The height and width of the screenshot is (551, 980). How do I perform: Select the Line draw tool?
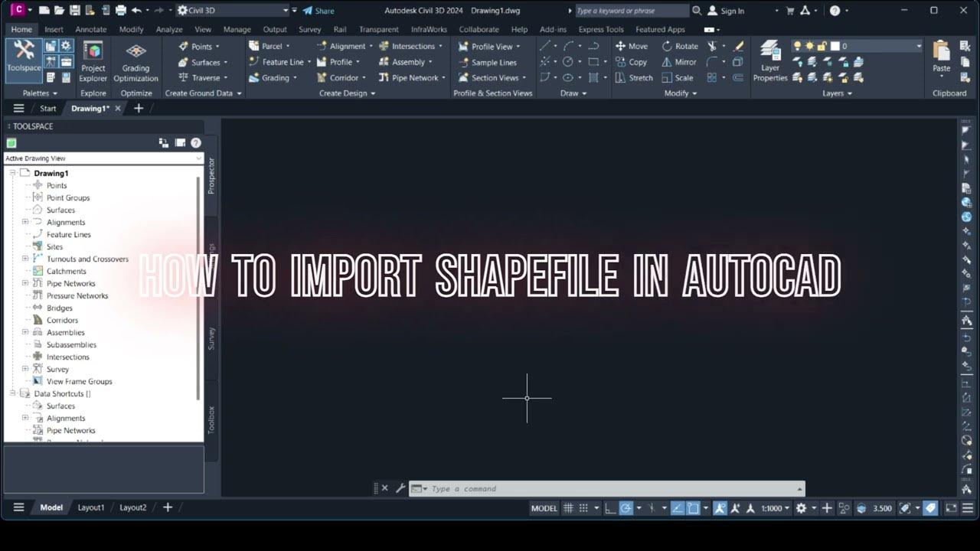point(545,46)
